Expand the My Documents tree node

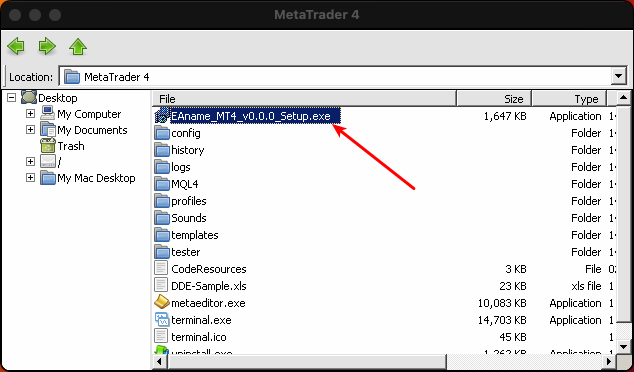click(x=30, y=130)
